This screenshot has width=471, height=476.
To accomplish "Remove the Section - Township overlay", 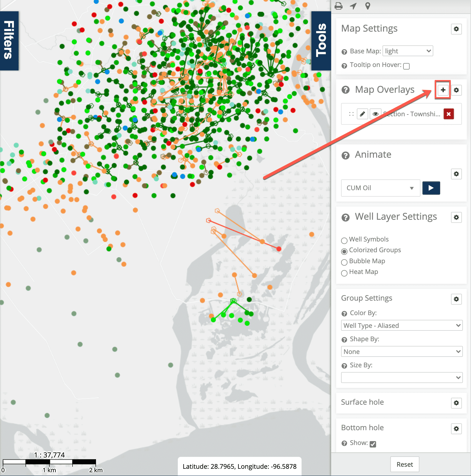I will [x=448, y=114].
